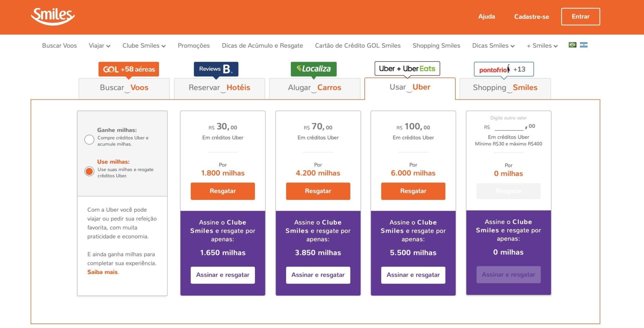644x328 pixels.
Task: Click the Ajuda link in header
Action: pyautogui.click(x=486, y=16)
